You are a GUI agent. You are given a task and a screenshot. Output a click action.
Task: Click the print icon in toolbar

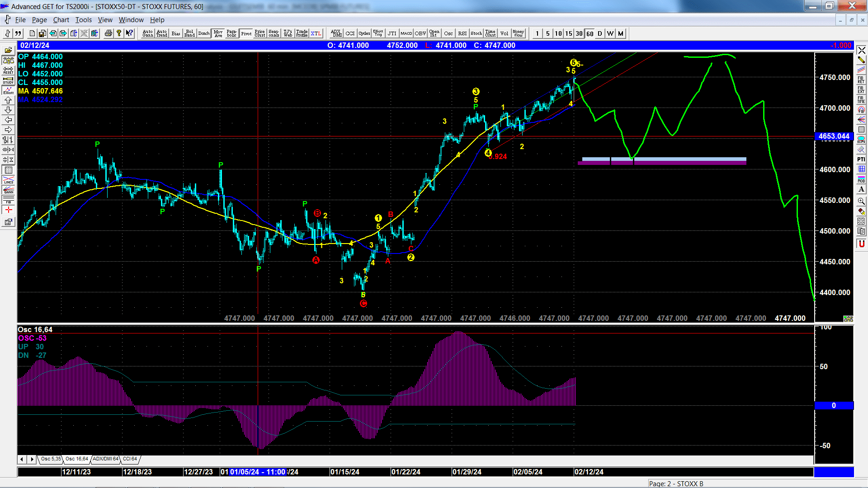coord(108,33)
